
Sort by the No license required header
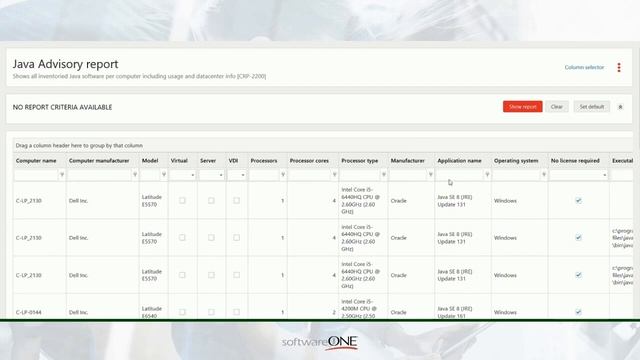point(575,161)
